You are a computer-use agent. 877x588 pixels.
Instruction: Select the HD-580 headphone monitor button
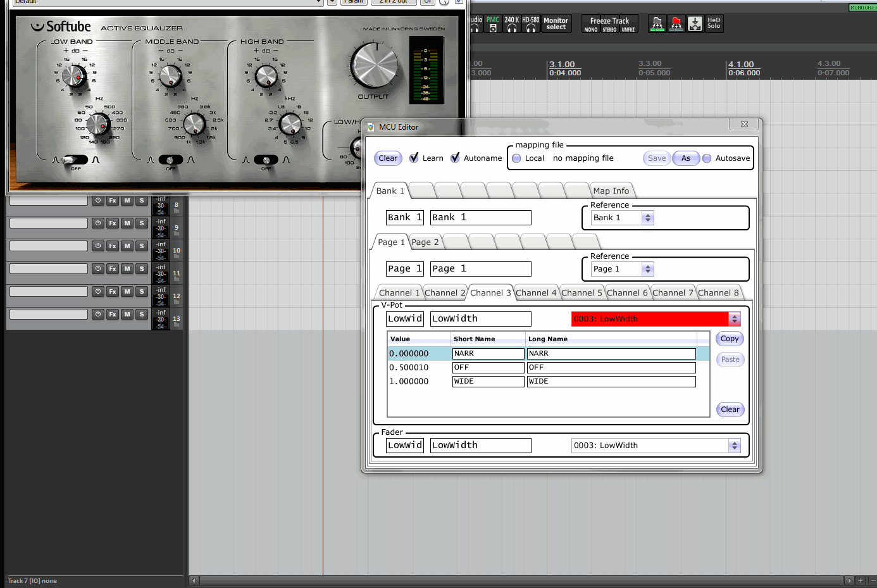tap(530, 24)
